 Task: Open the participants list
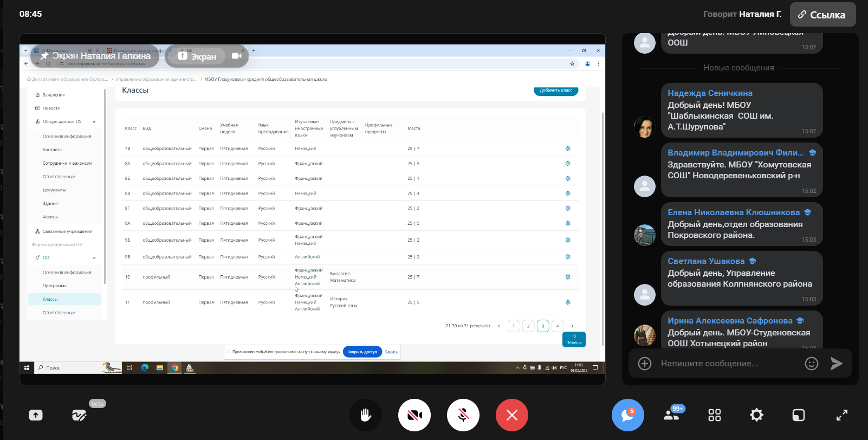(671, 415)
